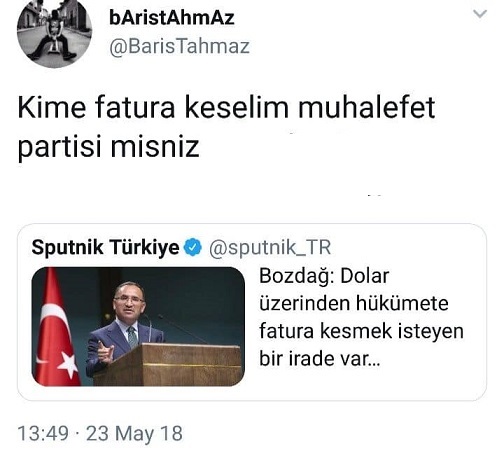Click 'fatura kesmek isteyen' headline line
504x458 pixels.
[x=361, y=332]
